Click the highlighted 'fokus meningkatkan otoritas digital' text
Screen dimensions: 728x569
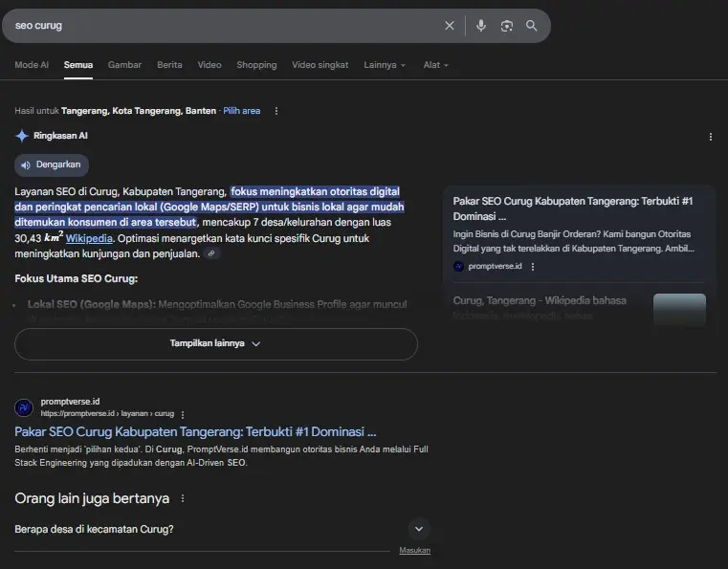click(x=316, y=191)
